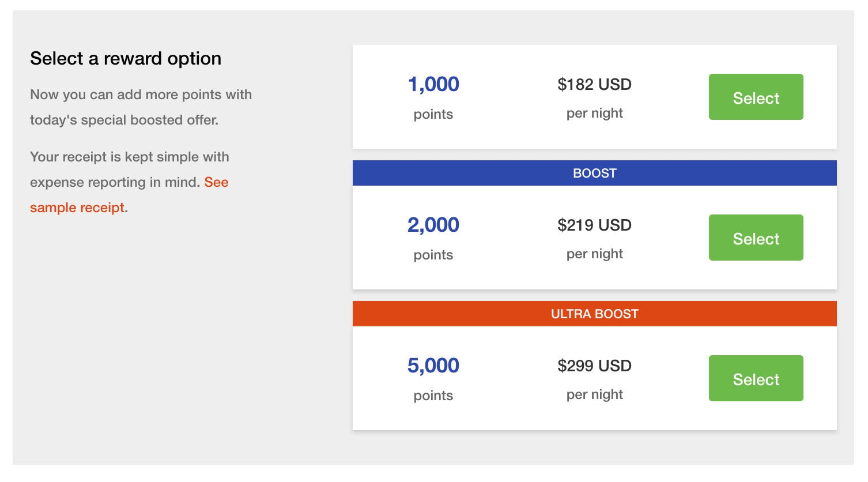Pick the 5,000 points Ultra Boost option

(x=756, y=378)
